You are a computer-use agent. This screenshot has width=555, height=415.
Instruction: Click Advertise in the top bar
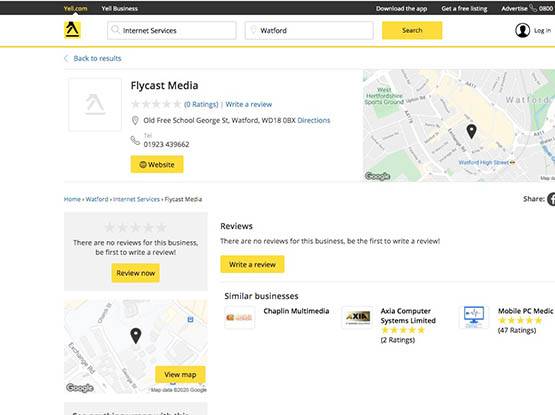pyautogui.click(x=514, y=8)
